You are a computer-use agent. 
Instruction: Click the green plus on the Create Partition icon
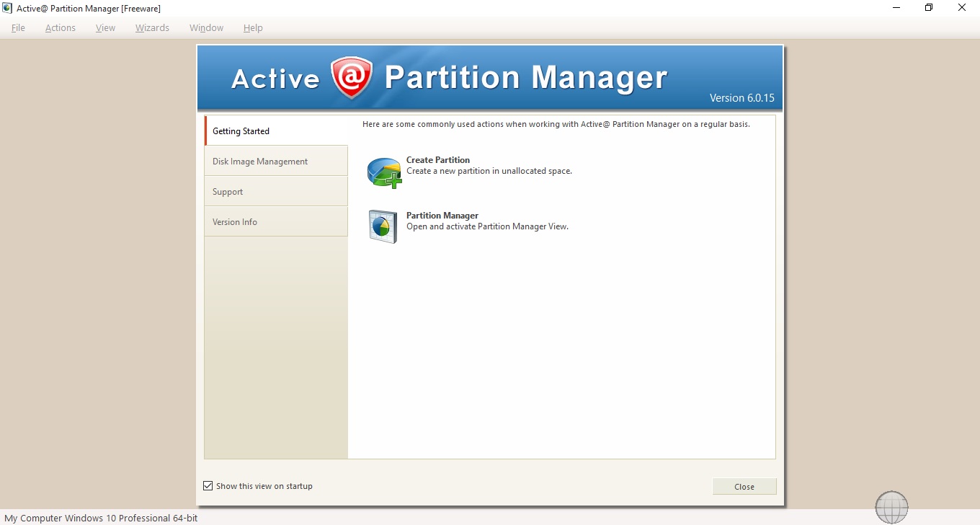pos(394,181)
